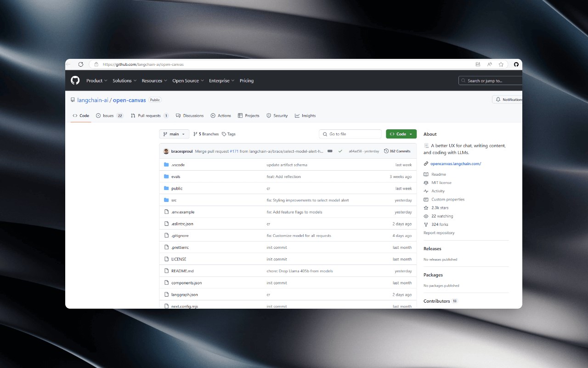588x368 pixels.
Task: Switch to the Actions tab
Action: click(221, 115)
